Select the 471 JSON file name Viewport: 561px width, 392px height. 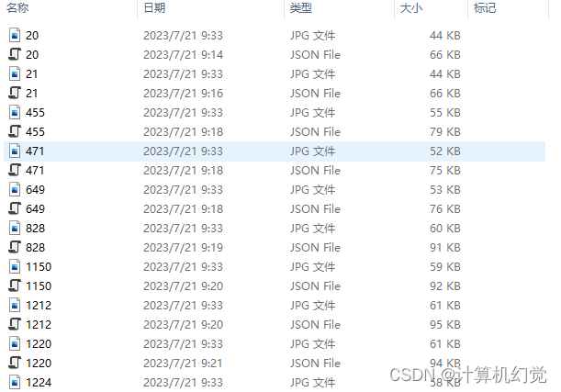click(35, 171)
